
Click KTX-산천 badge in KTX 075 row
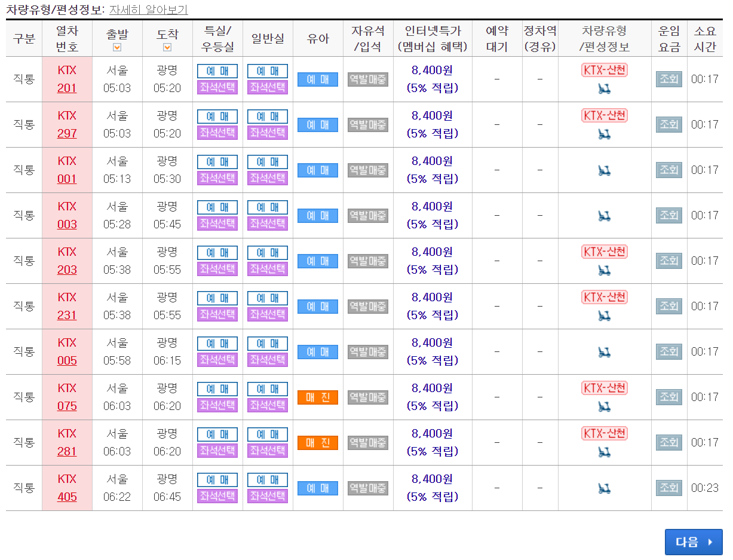(605, 388)
